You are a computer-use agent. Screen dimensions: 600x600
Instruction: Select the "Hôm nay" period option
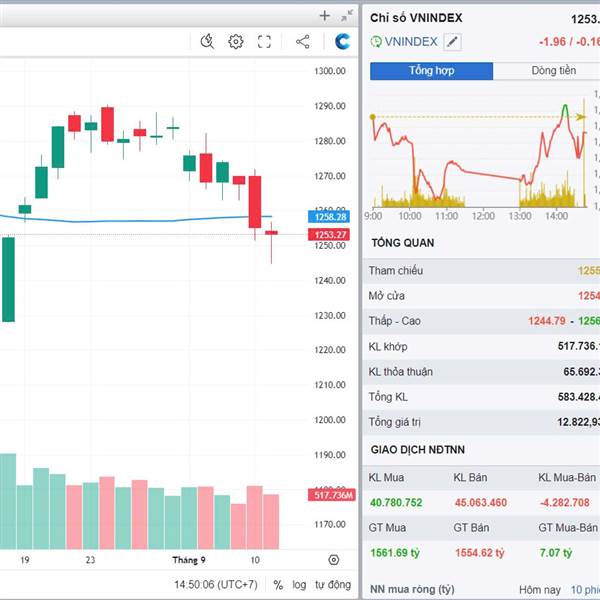click(x=540, y=589)
